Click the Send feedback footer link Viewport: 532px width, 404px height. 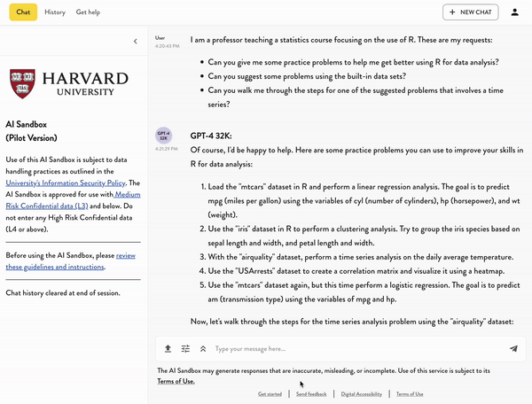[311, 393]
